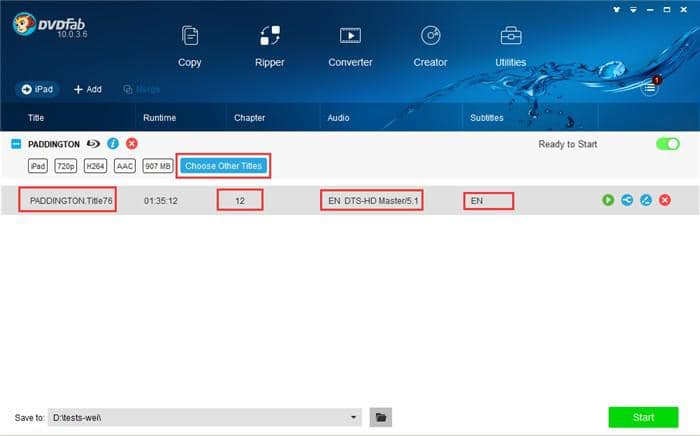
Task: Open the skin shirt icon in title bar
Action: (x=617, y=9)
